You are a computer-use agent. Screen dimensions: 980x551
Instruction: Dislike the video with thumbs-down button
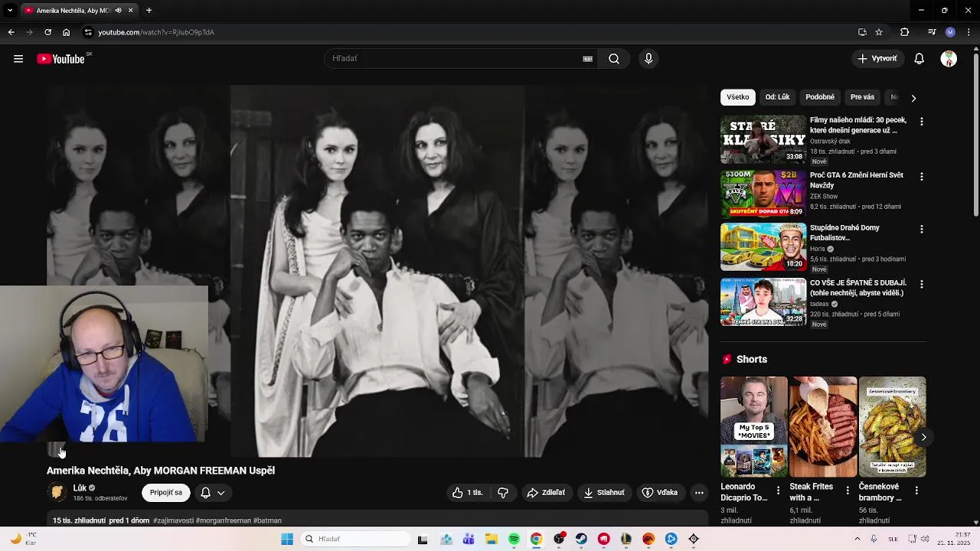(x=503, y=493)
